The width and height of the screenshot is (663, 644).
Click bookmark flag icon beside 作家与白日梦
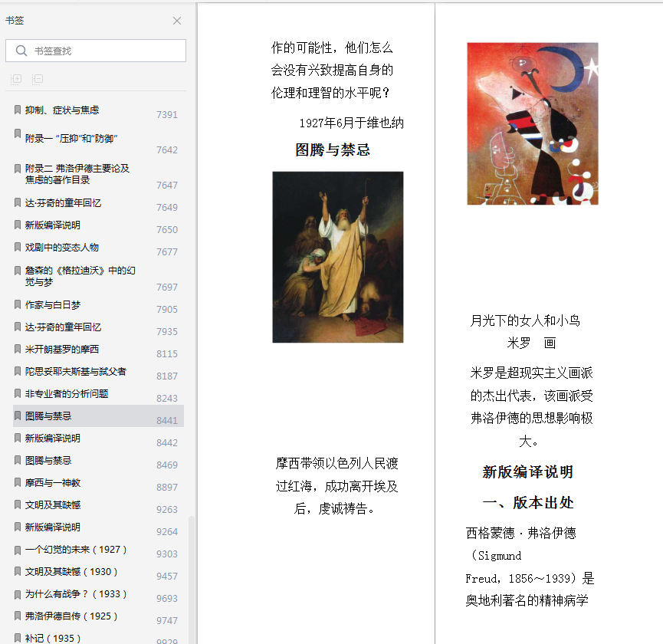[x=18, y=304]
